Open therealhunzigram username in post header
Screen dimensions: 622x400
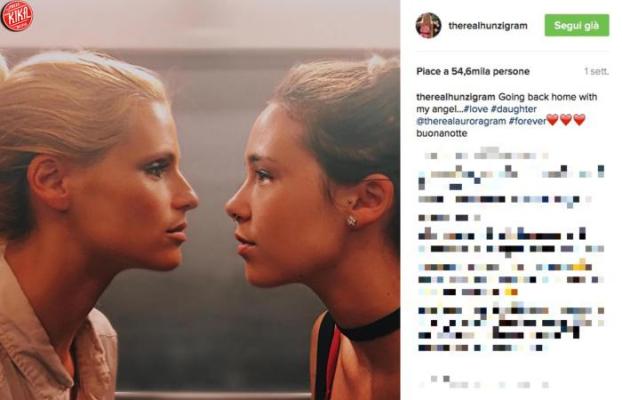click(488, 26)
